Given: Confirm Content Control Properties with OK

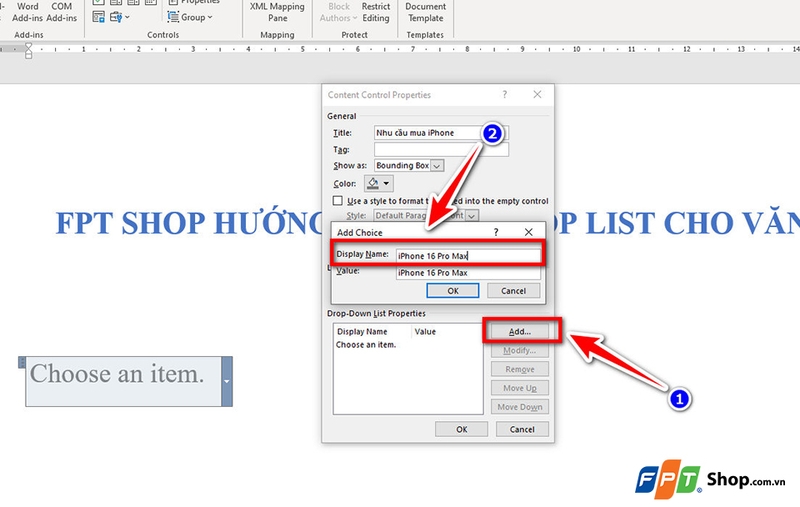Looking at the screenshot, I should point(461,429).
